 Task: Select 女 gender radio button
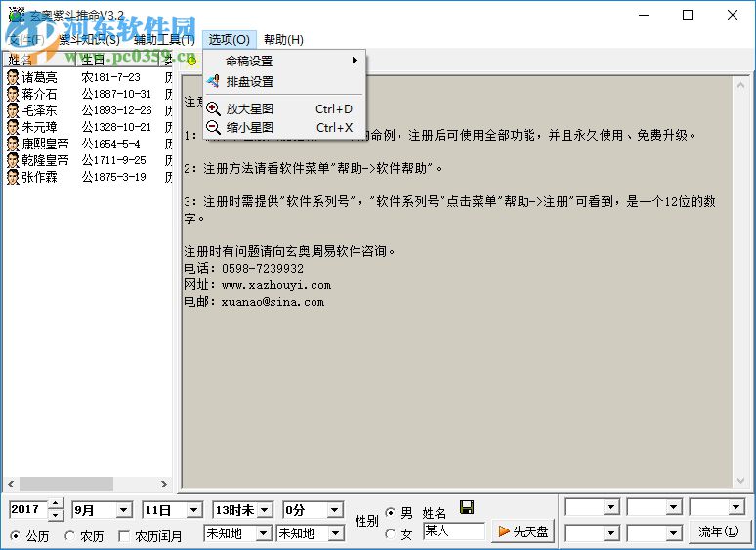[390, 533]
